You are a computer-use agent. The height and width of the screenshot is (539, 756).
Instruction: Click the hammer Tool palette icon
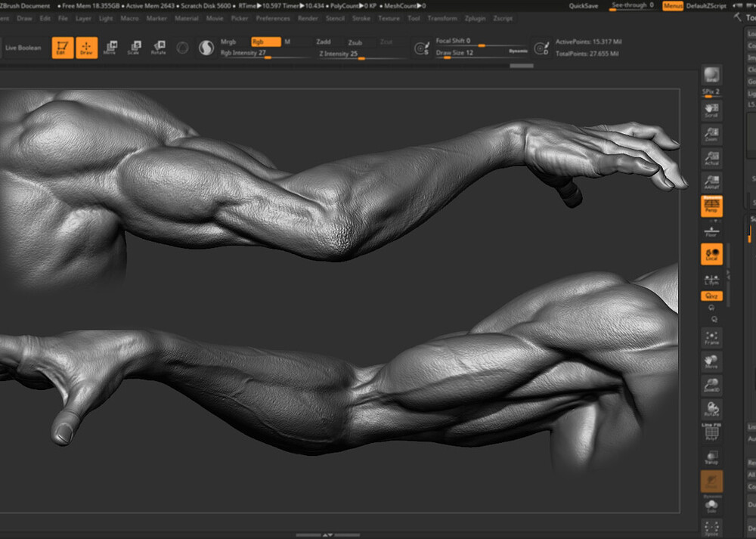click(737, 17)
